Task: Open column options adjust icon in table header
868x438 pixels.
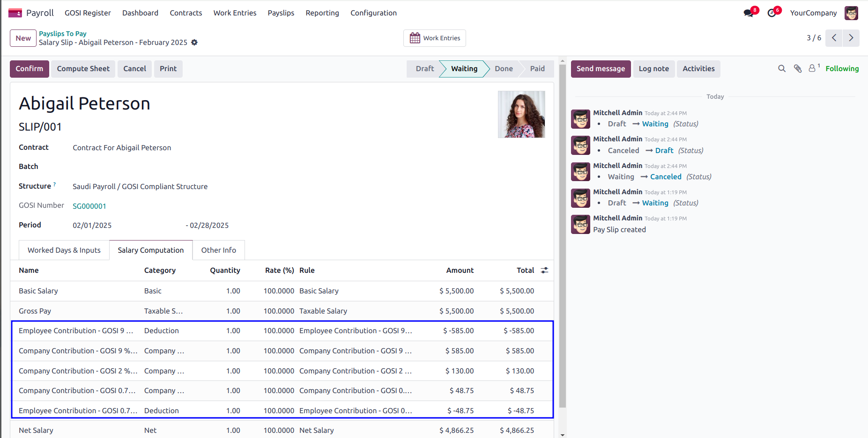Action: [x=544, y=270]
